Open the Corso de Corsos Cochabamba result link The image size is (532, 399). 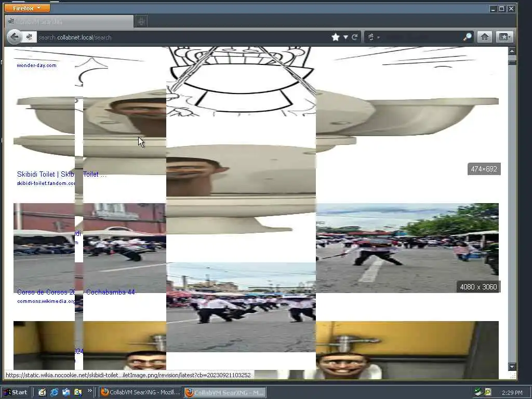pos(76,292)
